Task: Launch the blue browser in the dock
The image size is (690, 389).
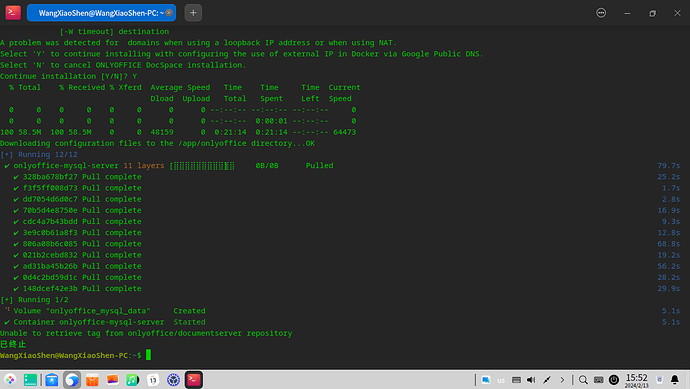Action: point(72,379)
